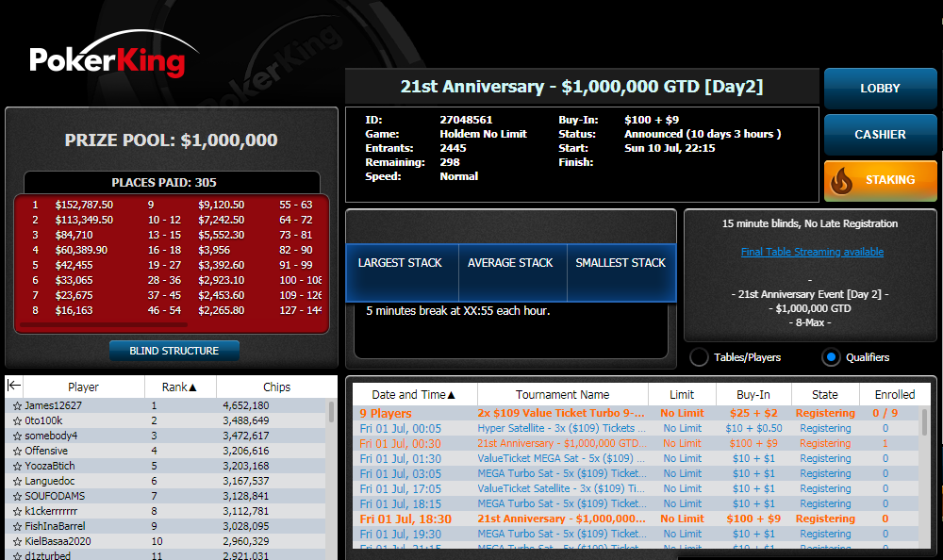Sort qualifiers by Enrolled column header
This screenshot has width=943, height=560.
[895, 395]
